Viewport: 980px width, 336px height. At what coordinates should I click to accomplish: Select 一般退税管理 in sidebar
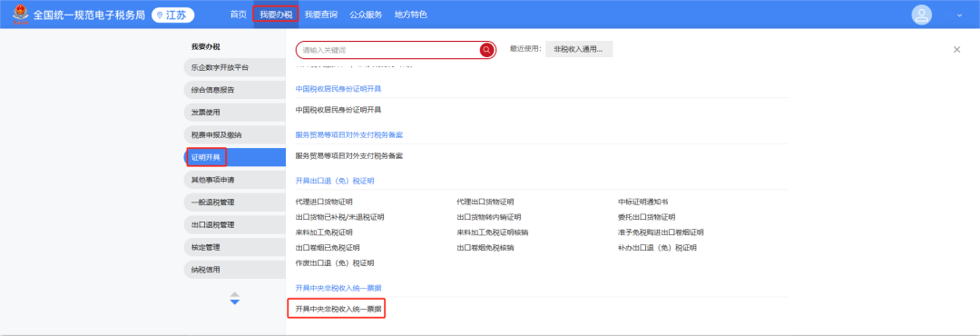[235, 203]
